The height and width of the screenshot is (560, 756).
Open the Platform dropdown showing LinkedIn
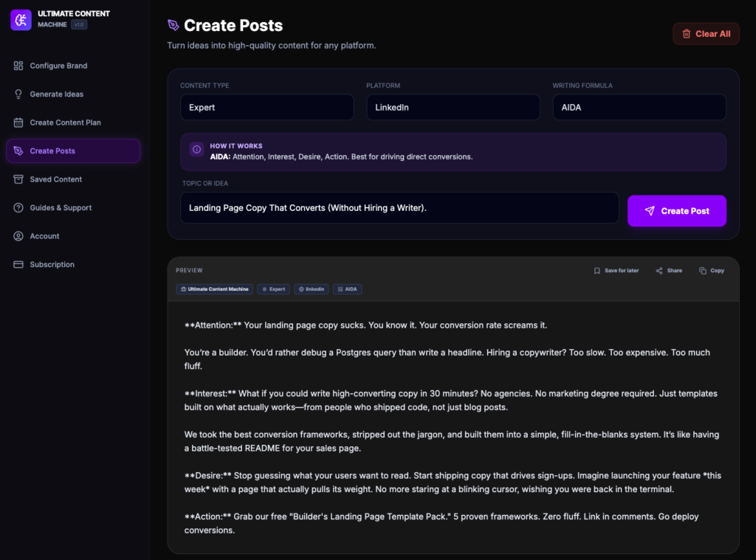pyautogui.click(x=453, y=107)
